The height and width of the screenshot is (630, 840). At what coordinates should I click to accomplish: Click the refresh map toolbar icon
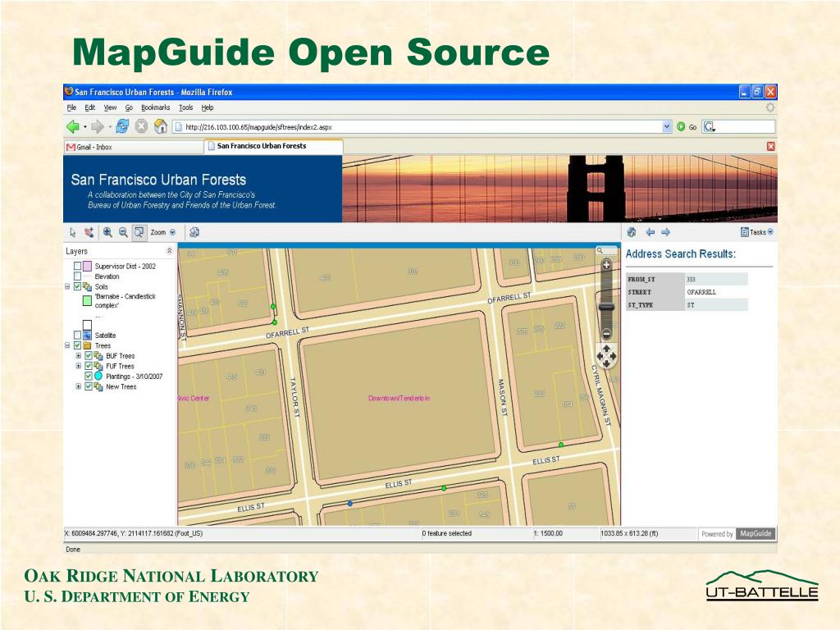pyautogui.click(x=194, y=232)
